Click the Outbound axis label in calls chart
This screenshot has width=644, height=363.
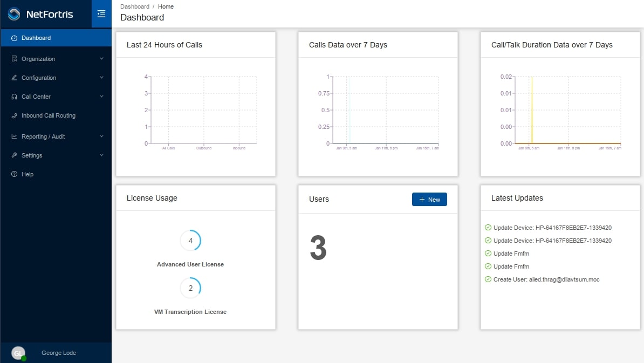click(204, 148)
